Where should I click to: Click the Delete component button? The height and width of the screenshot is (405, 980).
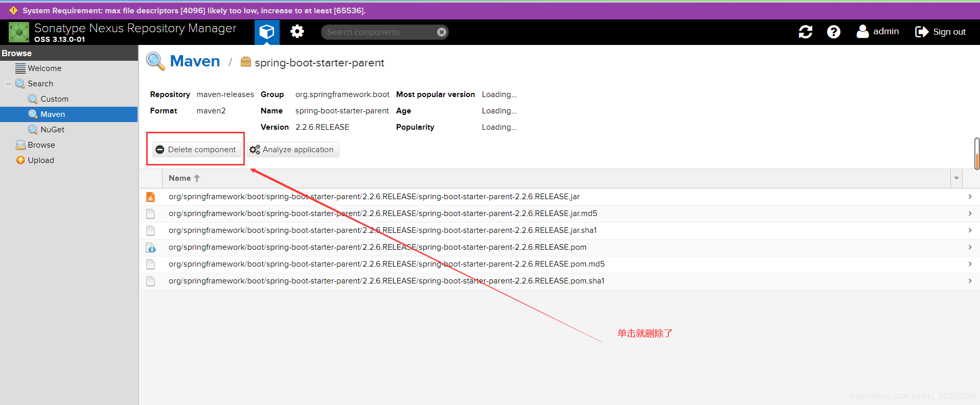click(x=196, y=150)
